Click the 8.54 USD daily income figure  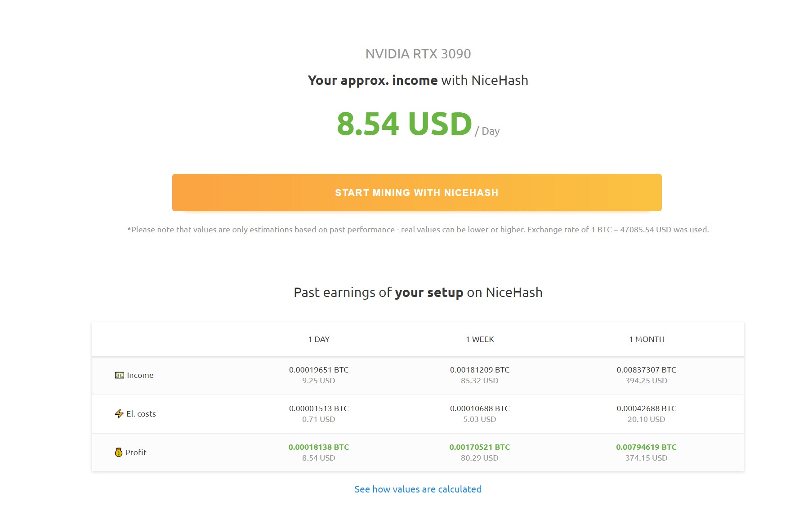pyautogui.click(x=404, y=124)
